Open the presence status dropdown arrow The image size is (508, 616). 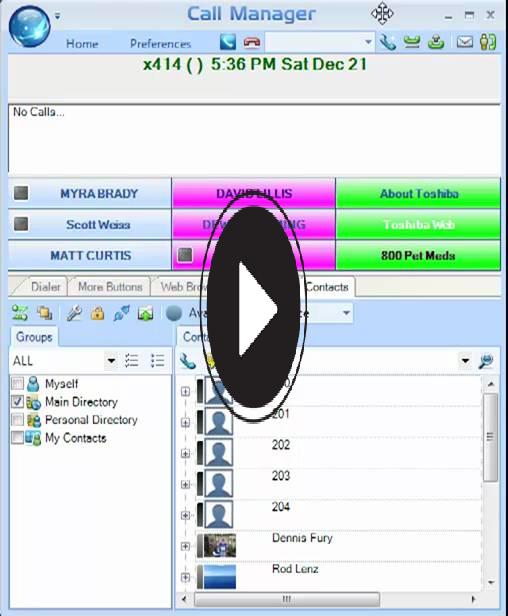[346, 313]
